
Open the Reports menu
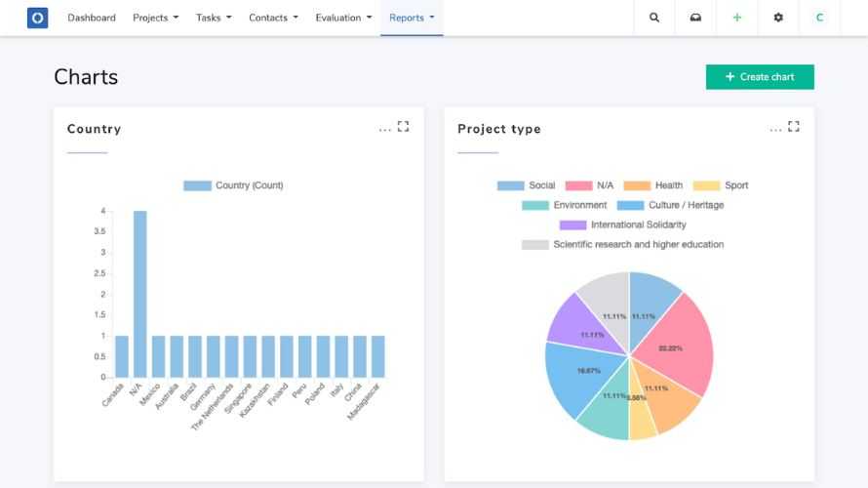(412, 18)
